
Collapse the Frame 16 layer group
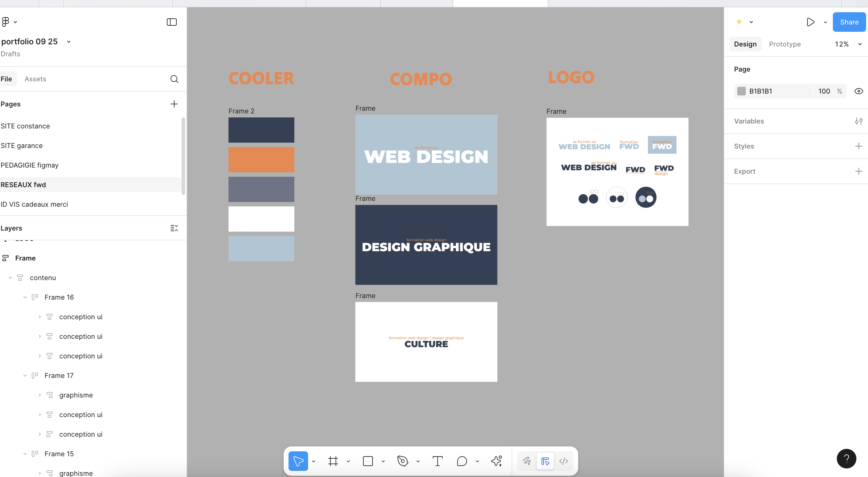coord(25,297)
